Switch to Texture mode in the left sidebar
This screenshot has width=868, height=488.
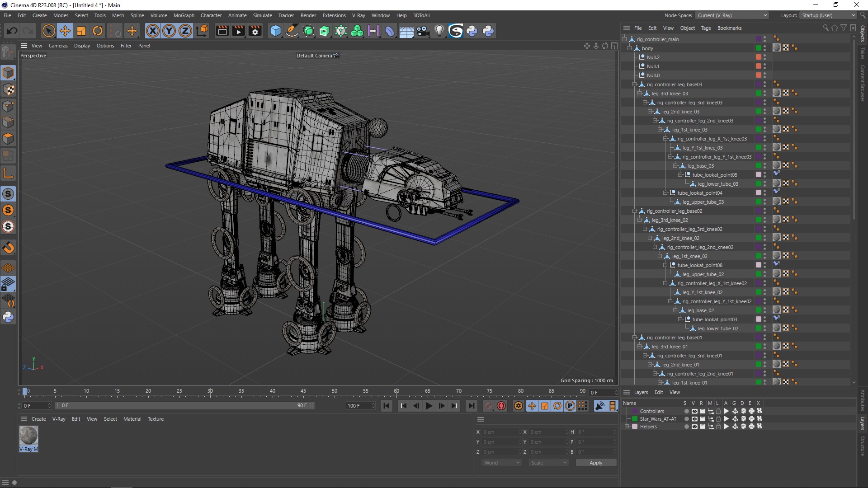[8, 89]
